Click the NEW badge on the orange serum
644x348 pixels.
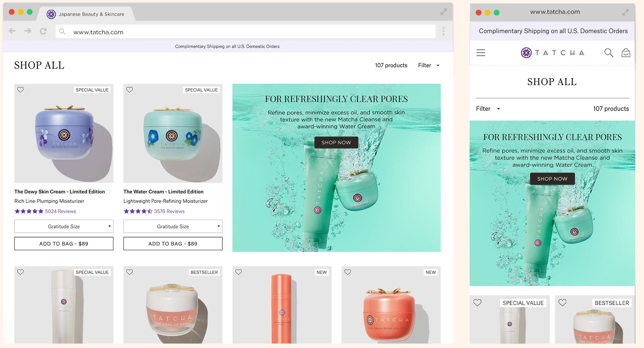pyautogui.click(x=322, y=272)
